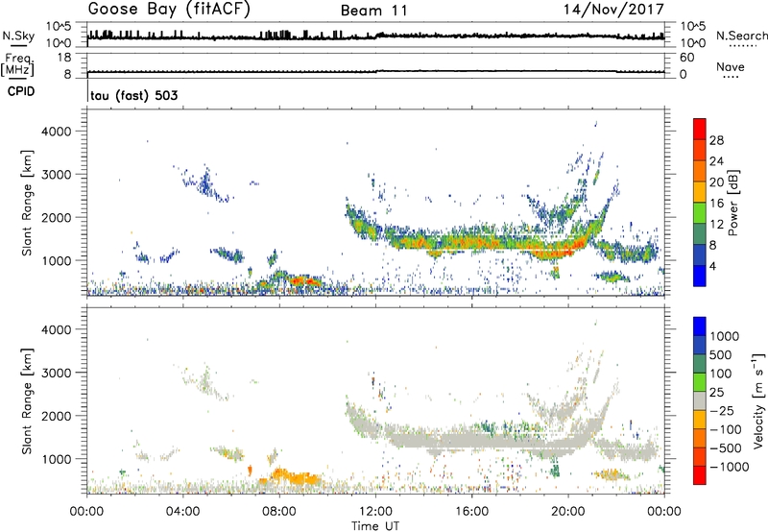Select the "CPID" row label
The height and width of the screenshot is (532, 768).
coord(21,91)
